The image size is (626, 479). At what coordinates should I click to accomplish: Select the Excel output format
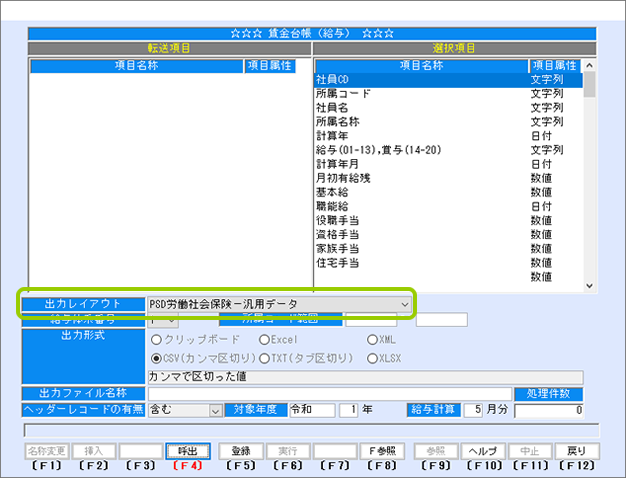tap(264, 339)
